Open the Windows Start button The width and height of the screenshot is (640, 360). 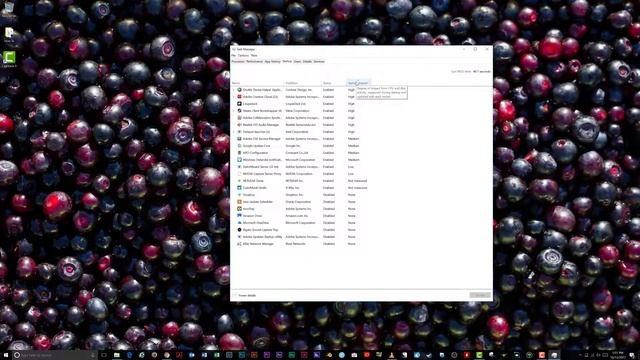coord(6,355)
